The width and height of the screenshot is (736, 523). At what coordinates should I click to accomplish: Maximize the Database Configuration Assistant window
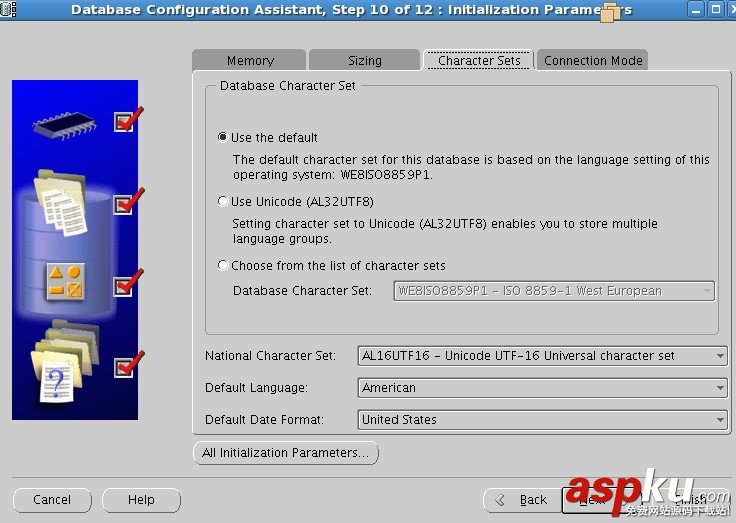coord(715,9)
